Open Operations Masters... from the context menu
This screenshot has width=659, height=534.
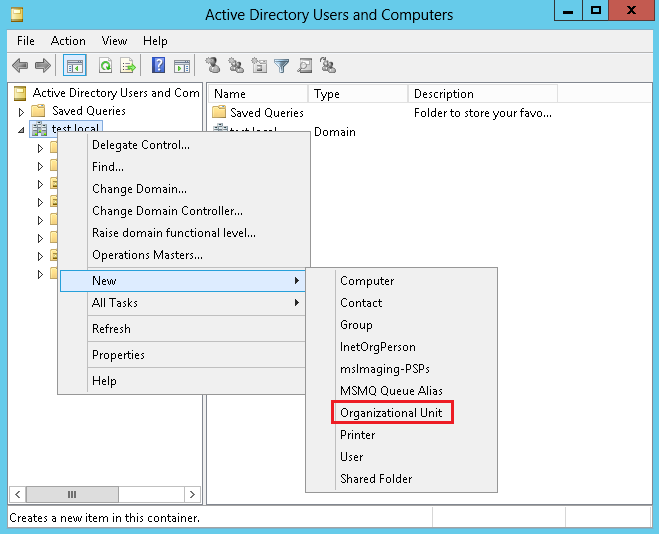(182, 255)
